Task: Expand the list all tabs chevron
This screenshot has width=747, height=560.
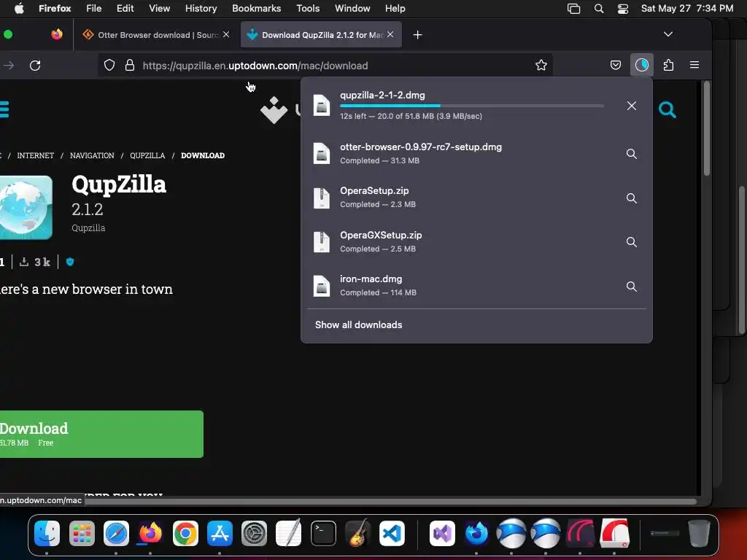Action: pos(668,34)
